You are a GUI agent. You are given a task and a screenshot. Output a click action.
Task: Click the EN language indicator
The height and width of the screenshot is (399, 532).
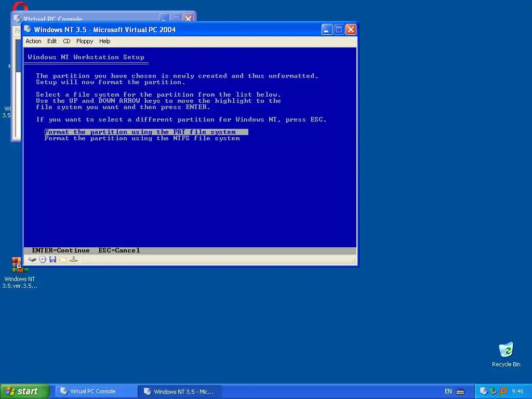pyautogui.click(x=448, y=391)
